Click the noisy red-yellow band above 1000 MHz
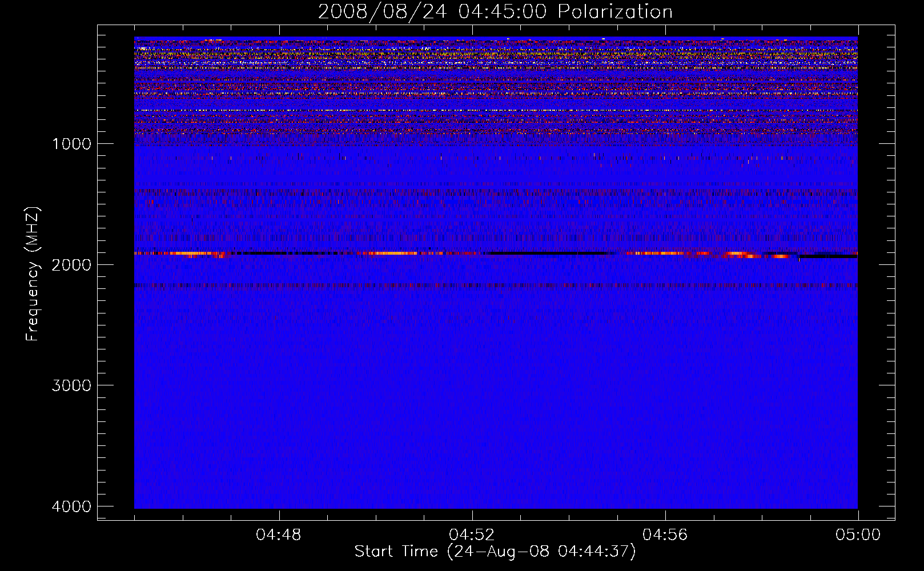924x571 pixels. (496, 86)
